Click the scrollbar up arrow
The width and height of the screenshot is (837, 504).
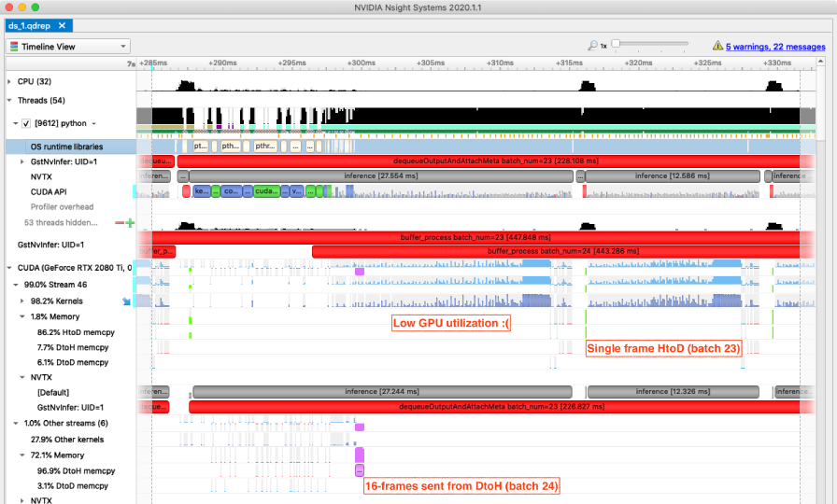pyautogui.click(x=820, y=62)
